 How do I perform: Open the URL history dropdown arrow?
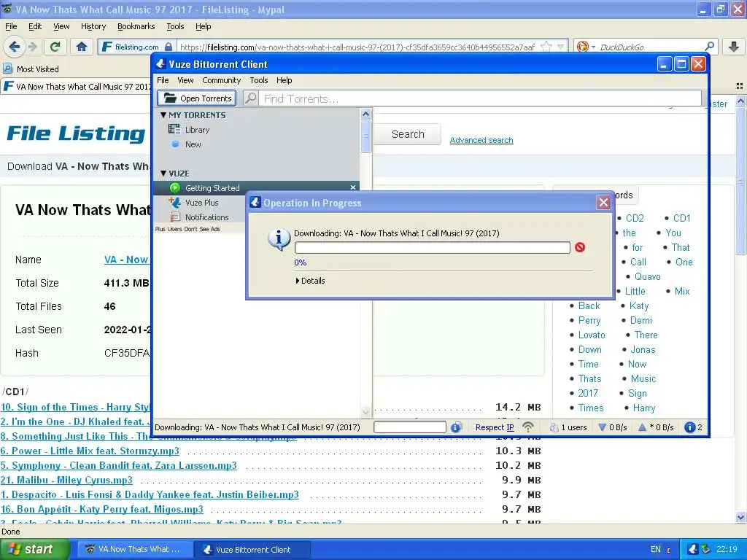(x=561, y=47)
